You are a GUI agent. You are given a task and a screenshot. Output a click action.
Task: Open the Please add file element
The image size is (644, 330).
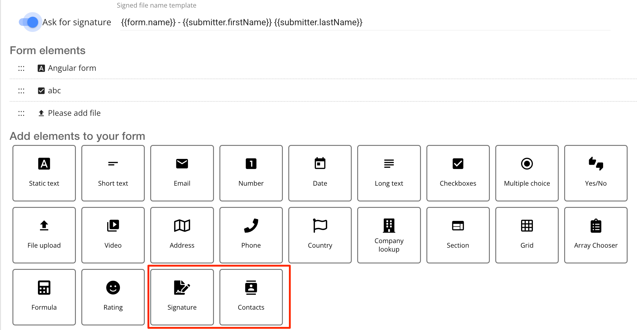[74, 113]
